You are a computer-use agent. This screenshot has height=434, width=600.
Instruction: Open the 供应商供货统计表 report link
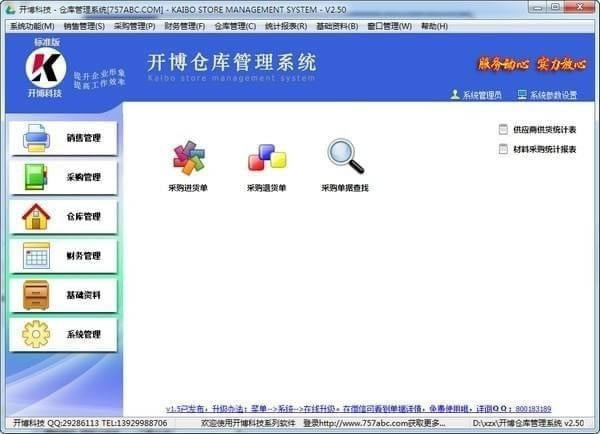coord(545,130)
